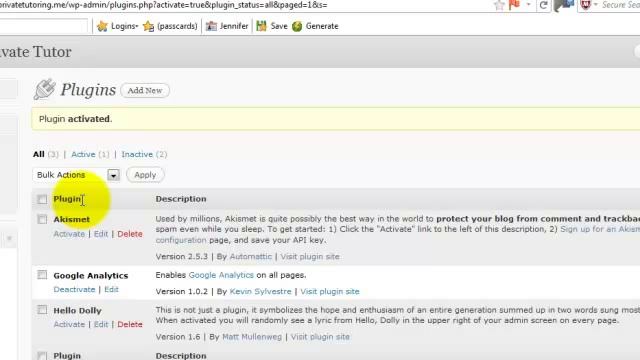Image resolution: width=640 pixels, height=360 pixels.
Task: Edit the Hello Dolly plugin
Action: (x=101, y=324)
